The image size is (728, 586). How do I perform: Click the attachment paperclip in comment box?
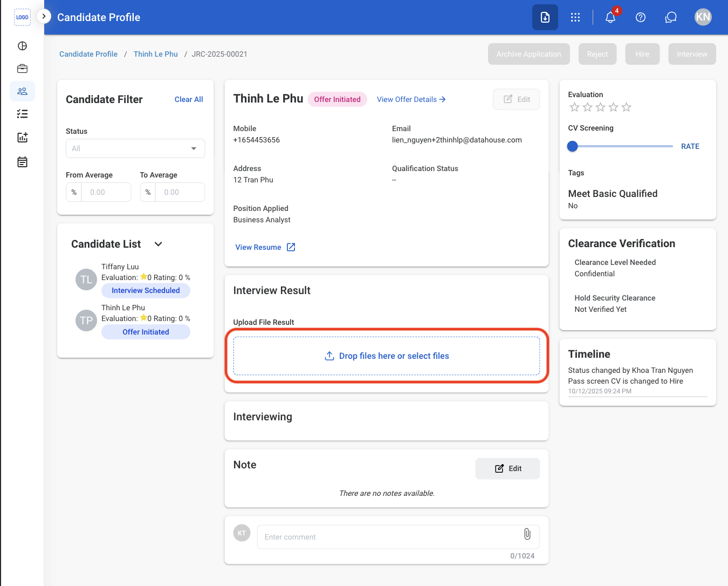tap(527, 534)
